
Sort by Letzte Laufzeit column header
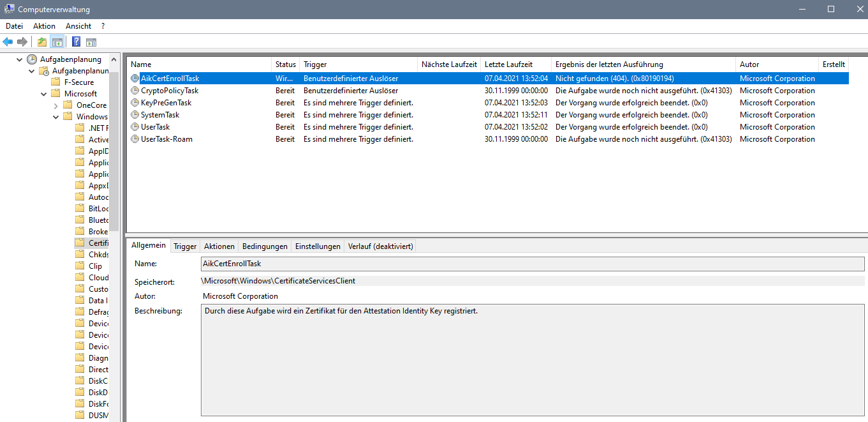coord(517,64)
